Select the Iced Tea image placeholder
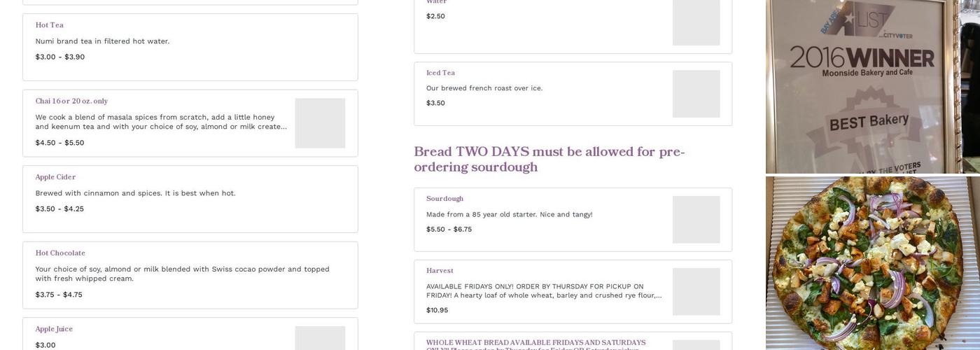This screenshot has width=980, height=350. point(696,94)
